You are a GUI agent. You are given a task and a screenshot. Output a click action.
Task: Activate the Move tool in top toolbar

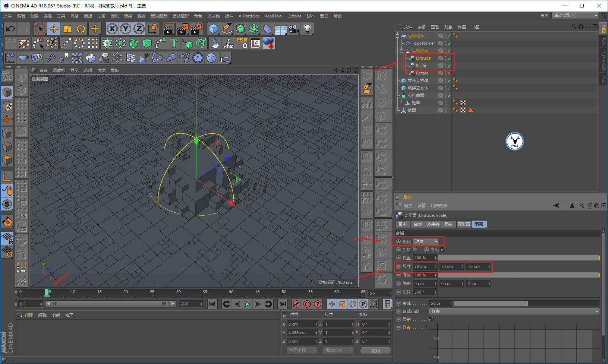[54, 29]
